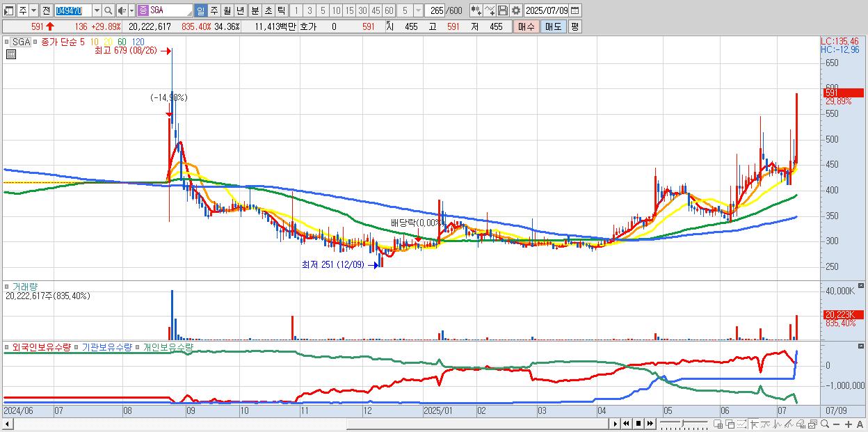This screenshot has height=432, width=868.
Task: Click the window-with-grid icon in bottom toolbar
Action: pyautogui.click(x=718, y=424)
